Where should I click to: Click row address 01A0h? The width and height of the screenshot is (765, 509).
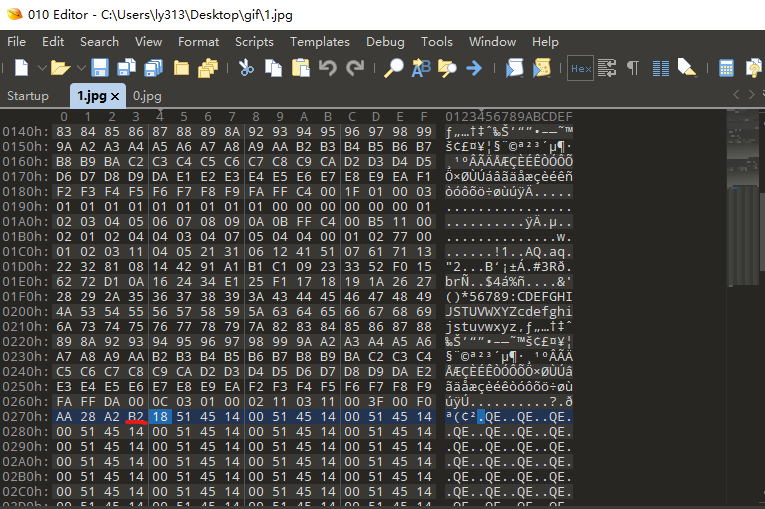coord(25,222)
